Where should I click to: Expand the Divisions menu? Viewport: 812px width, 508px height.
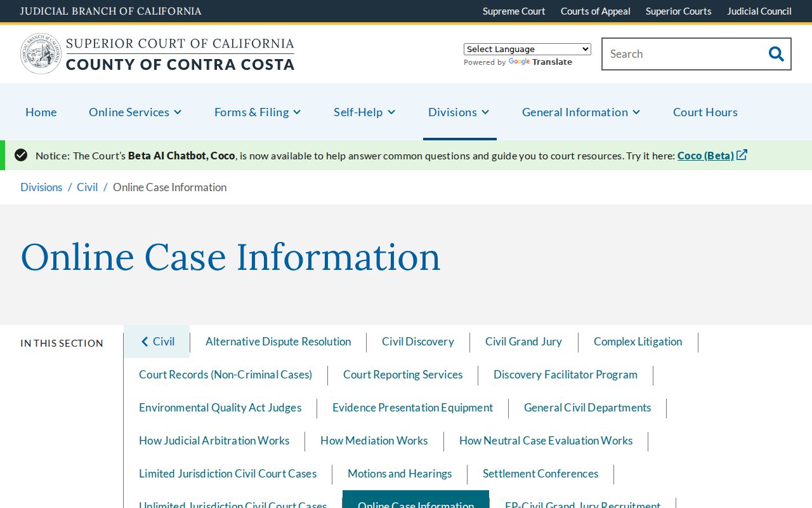click(459, 112)
